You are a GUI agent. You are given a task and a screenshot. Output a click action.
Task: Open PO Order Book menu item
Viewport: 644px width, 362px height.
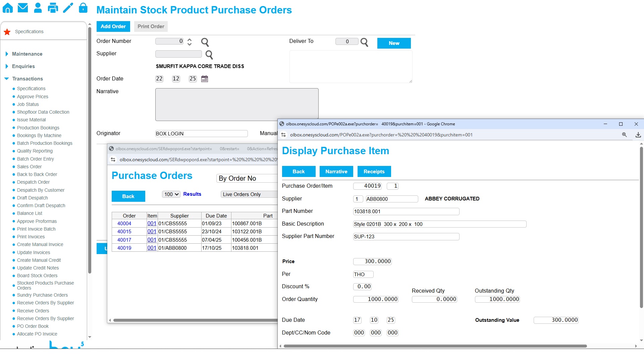click(33, 326)
